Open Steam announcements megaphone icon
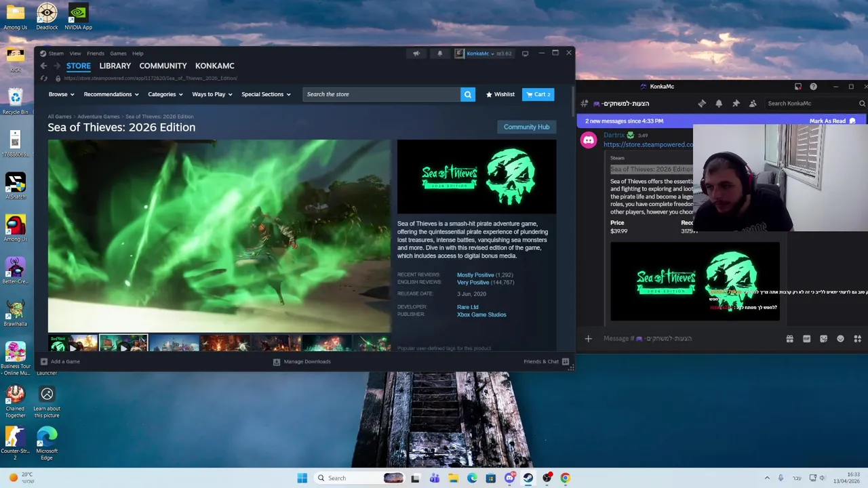 point(416,54)
